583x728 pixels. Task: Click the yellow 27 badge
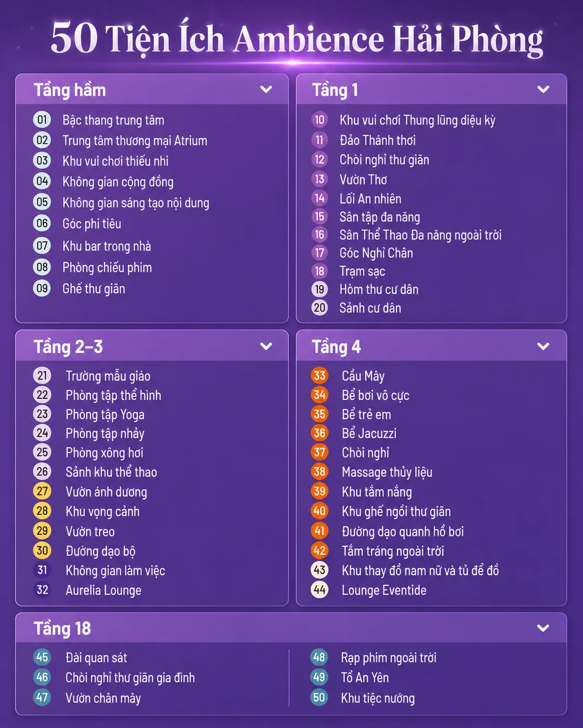[42, 491]
